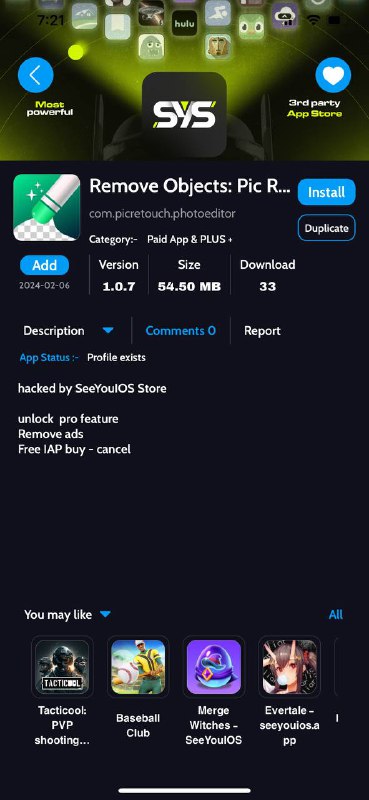Install the Remove Objects app
Viewport: 369px width, 800px height.
(x=327, y=192)
